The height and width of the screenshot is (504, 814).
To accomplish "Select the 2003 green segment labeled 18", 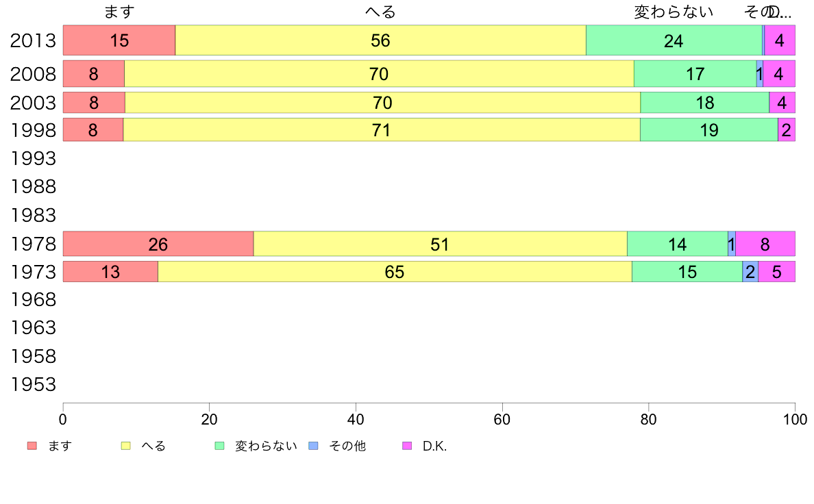I will coord(705,102).
